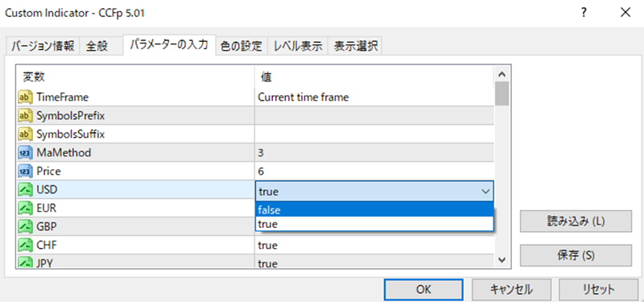The width and height of the screenshot is (644, 302).
Task: Click the USD boolean parameter icon
Action: pyautogui.click(x=25, y=190)
